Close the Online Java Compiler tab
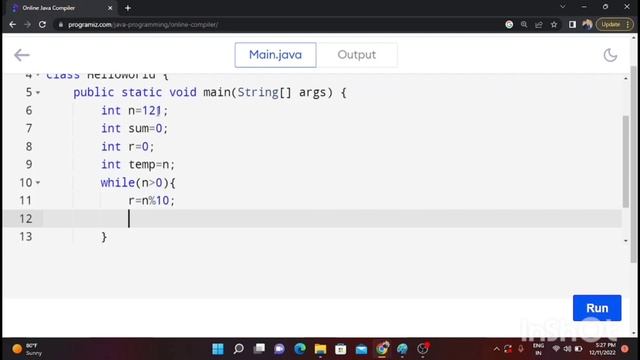The height and width of the screenshot is (360, 640). (x=110, y=8)
